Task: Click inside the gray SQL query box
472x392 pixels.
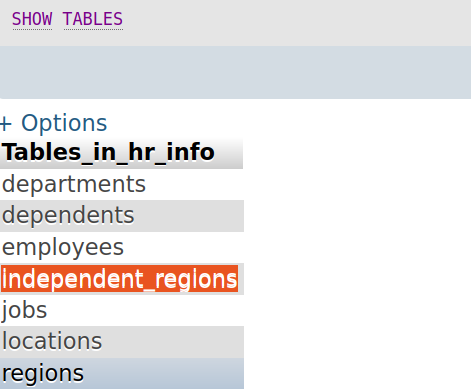Action: coord(235,23)
